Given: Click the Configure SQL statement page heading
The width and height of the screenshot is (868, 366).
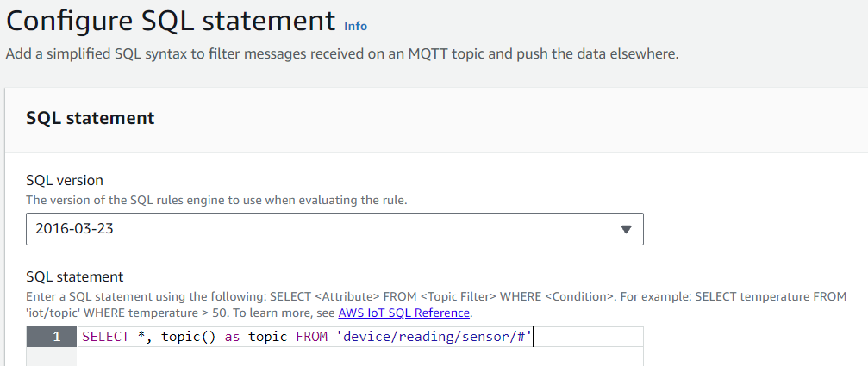Looking at the screenshot, I should pos(171,22).
